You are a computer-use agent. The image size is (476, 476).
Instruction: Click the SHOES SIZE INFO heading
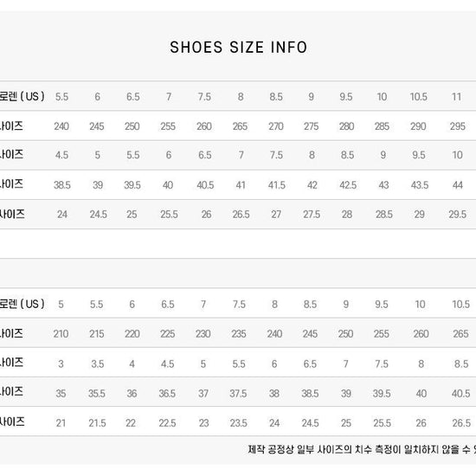click(238, 48)
